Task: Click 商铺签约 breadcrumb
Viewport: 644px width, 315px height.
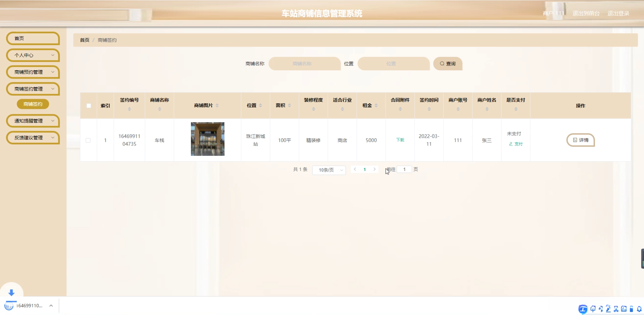Action: tap(107, 40)
